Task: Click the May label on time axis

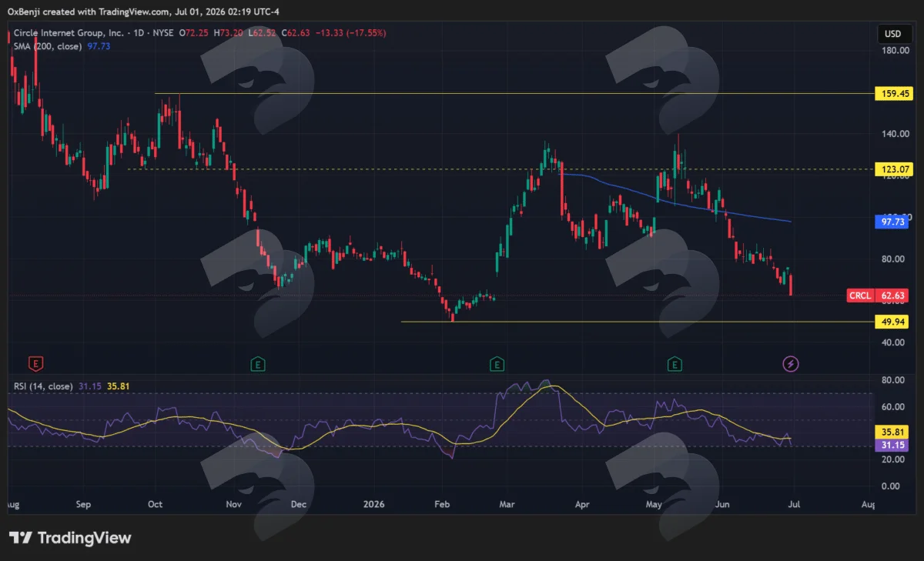Action: [x=654, y=505]
